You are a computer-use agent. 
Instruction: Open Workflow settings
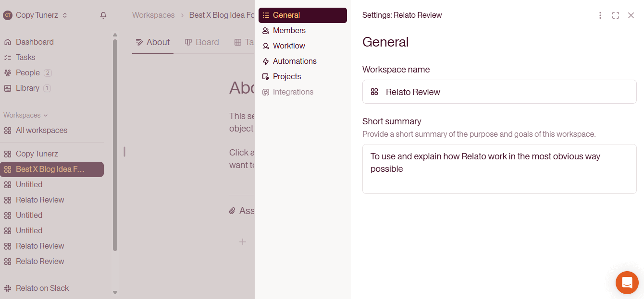(303, 46)
